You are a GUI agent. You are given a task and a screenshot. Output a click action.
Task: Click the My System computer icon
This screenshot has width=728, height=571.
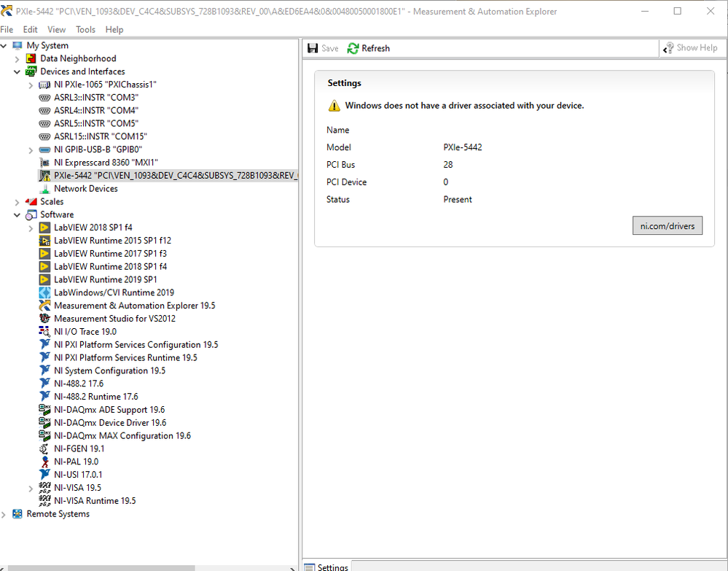click(x=17, y=45)
